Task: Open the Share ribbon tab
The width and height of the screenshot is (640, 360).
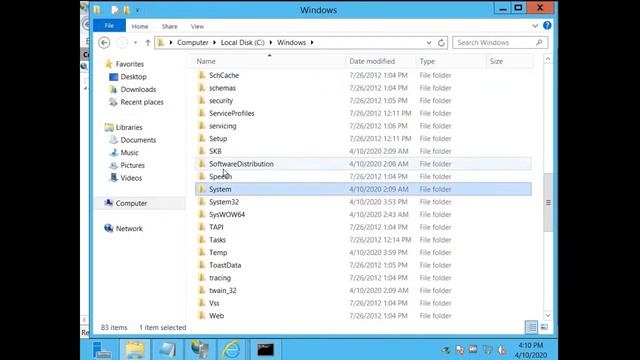Action: [169, 26]
